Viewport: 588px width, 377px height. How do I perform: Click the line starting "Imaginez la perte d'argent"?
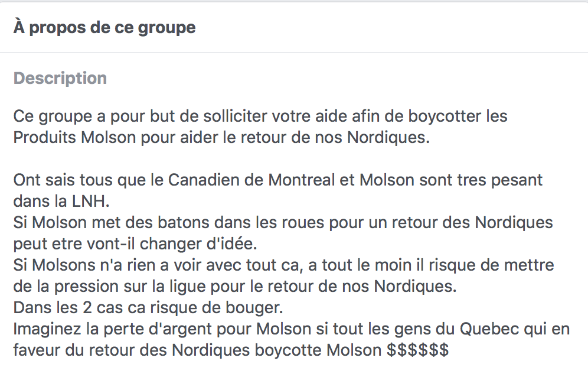click(x=292, y=329)
